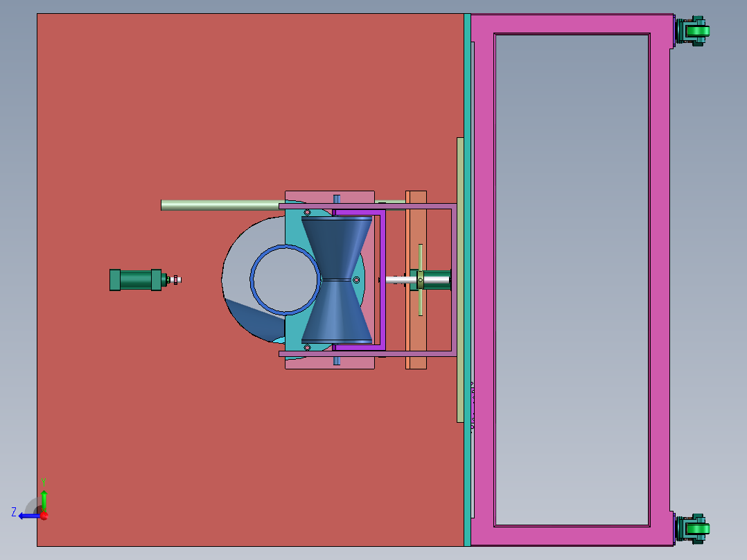Image resolution: width=747 pixels, height=560 pixels.
Task: Select the tall teal vertical strip
Action: 467,280
